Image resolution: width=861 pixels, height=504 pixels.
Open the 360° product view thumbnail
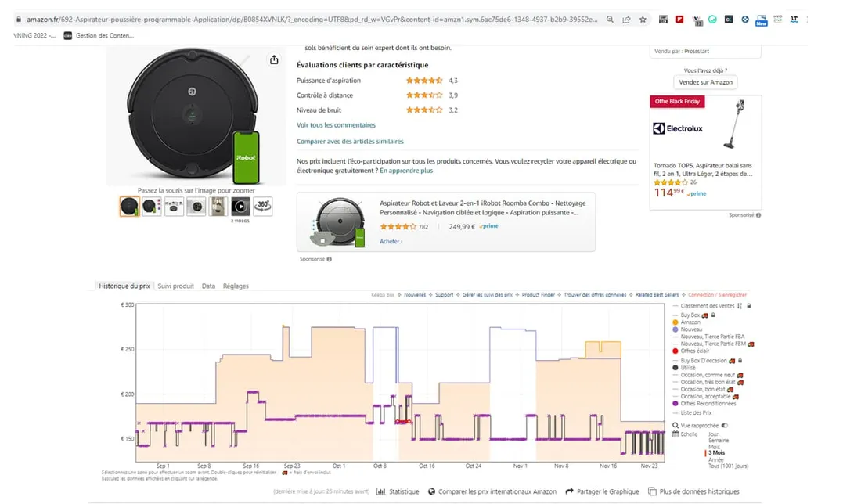pyautogui.click(x=263, y=206)
